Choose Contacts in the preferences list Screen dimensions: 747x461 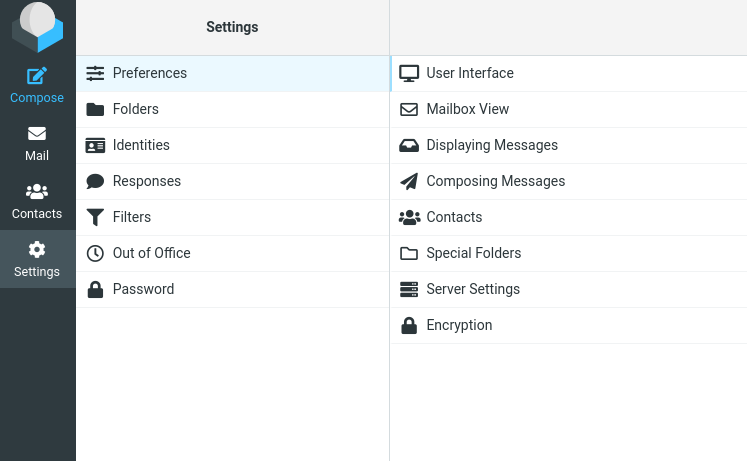[x=454, y=217]
